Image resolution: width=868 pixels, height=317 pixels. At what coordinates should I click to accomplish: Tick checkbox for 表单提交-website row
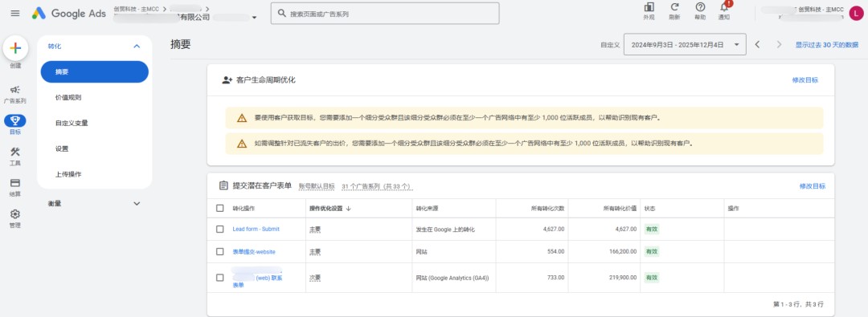point(220,252)
